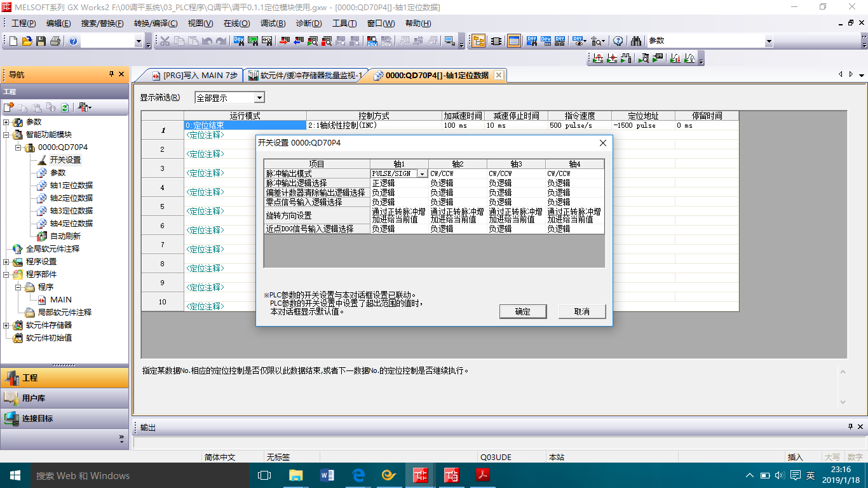
Task: Open project using the folder icon
Action: tap(27, 41)
